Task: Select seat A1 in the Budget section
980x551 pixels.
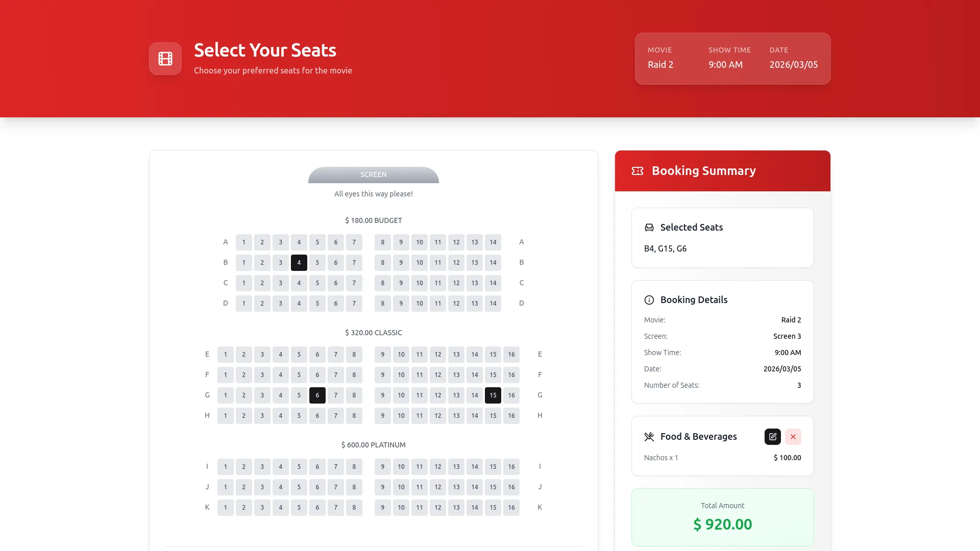Action: [244, 242]
